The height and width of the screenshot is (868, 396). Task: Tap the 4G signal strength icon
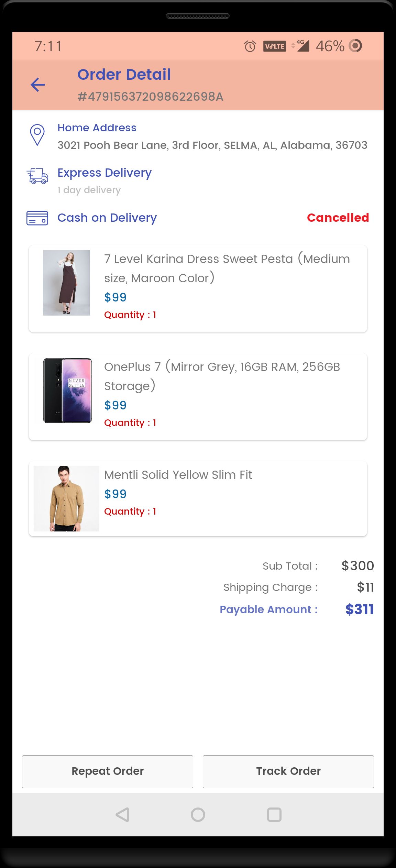click(x=301, y=46)
